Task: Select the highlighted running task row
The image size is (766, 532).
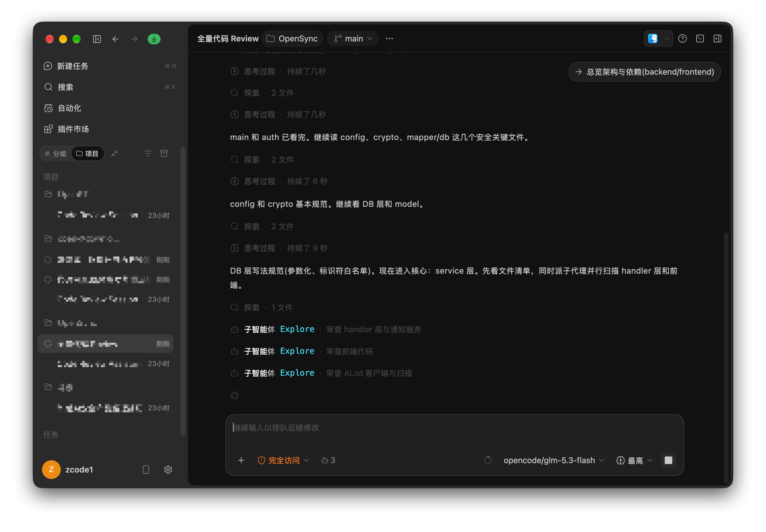Action: point(105,344)
